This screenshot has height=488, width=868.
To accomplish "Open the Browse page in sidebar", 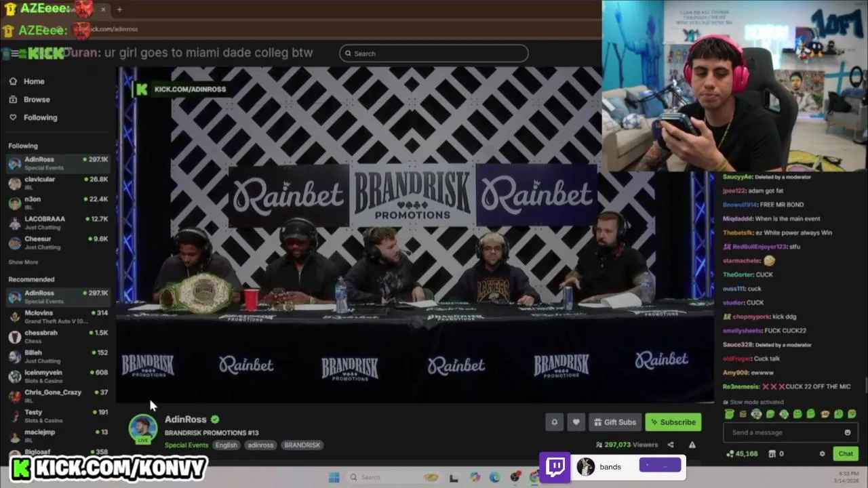I will [x=29, y=100].
